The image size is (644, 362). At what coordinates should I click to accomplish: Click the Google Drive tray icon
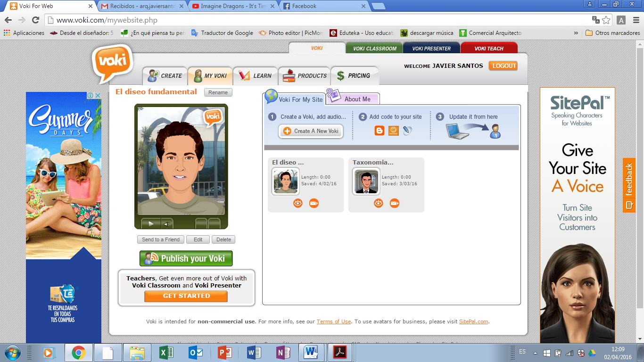click(592, 353)
